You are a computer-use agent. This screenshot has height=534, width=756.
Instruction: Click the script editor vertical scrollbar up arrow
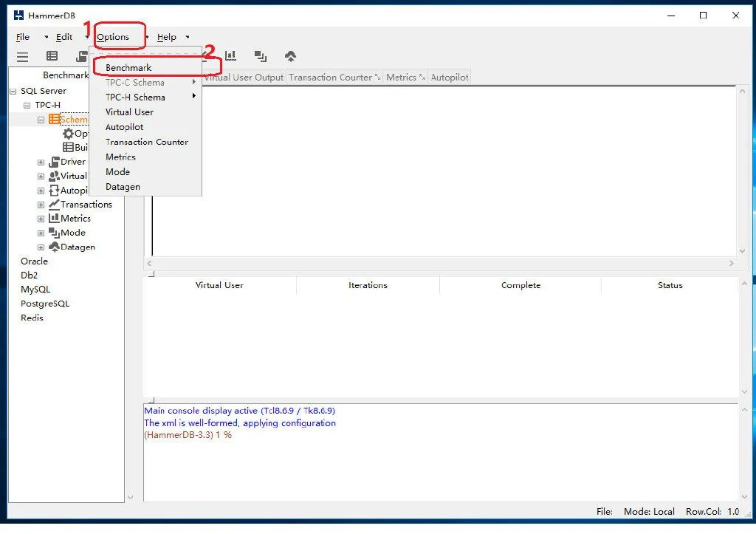pos(743,91)
